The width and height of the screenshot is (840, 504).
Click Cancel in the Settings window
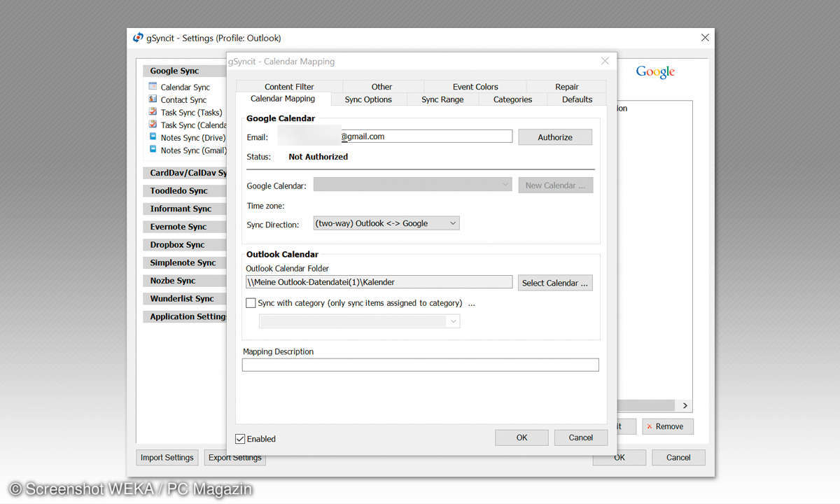pyautogui.click(x=678, y=458)
